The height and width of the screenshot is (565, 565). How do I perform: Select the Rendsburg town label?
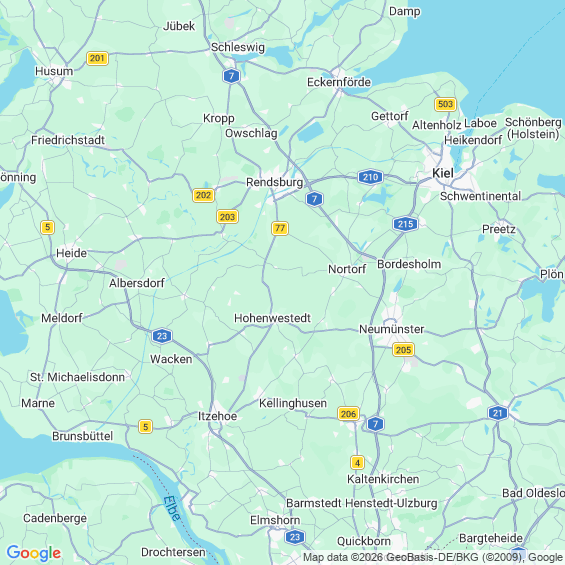275,182
